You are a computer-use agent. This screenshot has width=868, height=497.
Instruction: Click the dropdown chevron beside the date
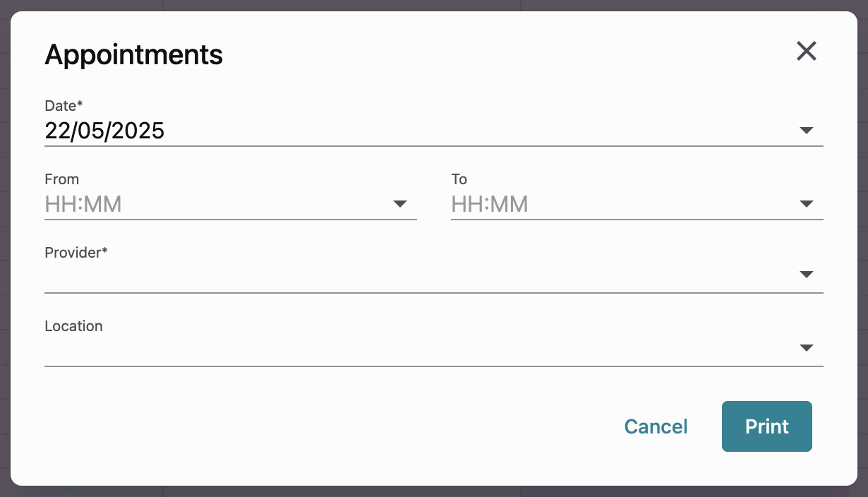pyautogui.click(x=806, y=130)
